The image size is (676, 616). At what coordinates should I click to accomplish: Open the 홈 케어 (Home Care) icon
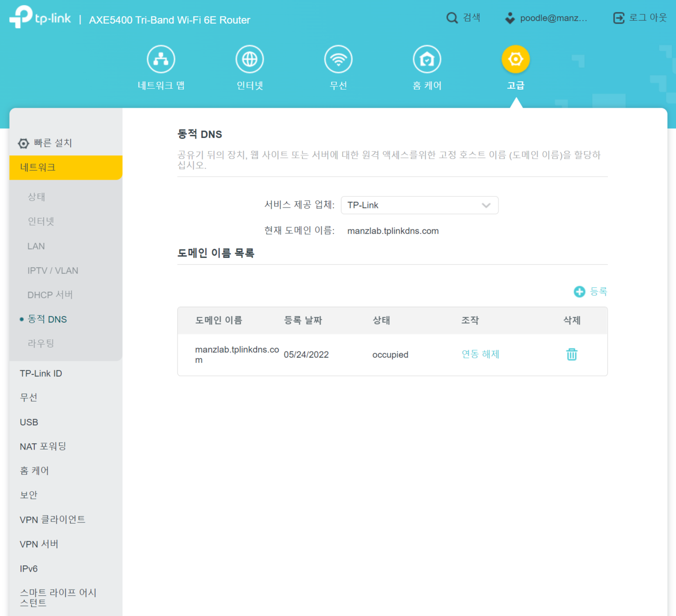[x=427, y=59]
